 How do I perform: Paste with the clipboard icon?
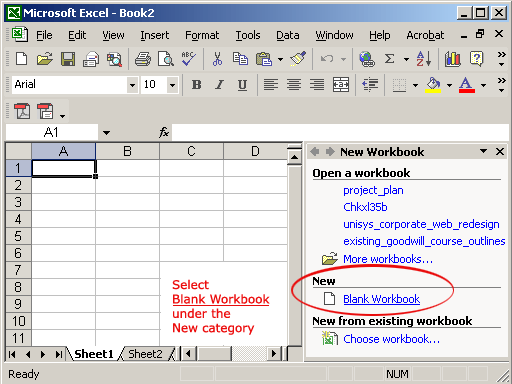click(264, 59)
